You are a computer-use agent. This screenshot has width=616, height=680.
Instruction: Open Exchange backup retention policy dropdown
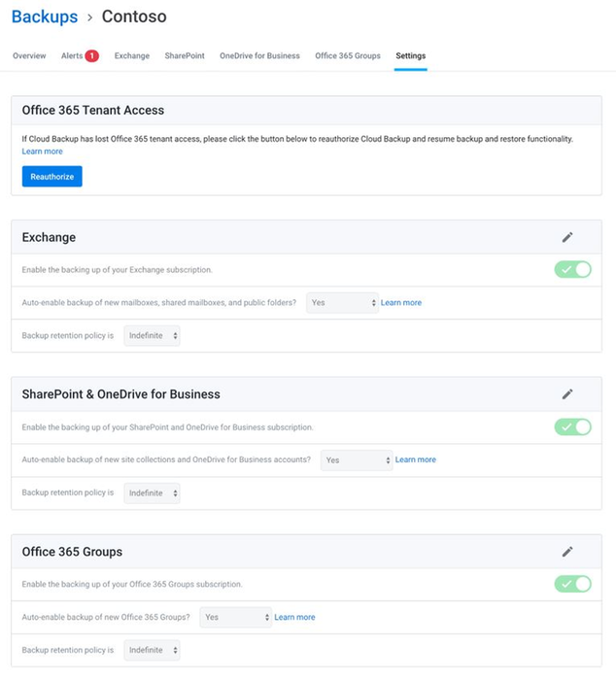[152, 336]
